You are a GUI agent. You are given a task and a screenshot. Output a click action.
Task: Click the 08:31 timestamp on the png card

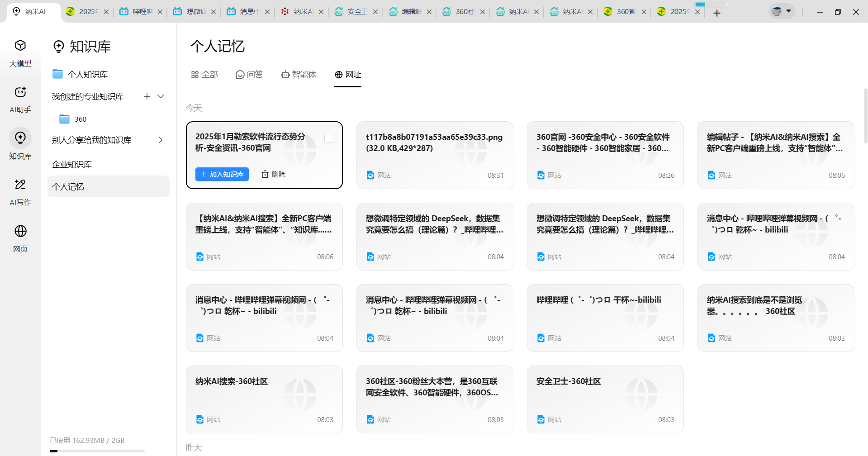495,175
